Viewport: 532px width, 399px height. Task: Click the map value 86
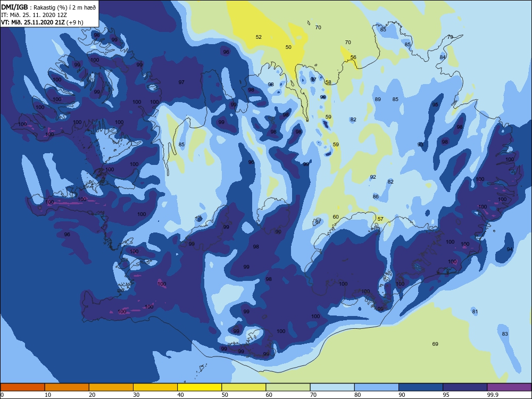click(x=376, y=197)
